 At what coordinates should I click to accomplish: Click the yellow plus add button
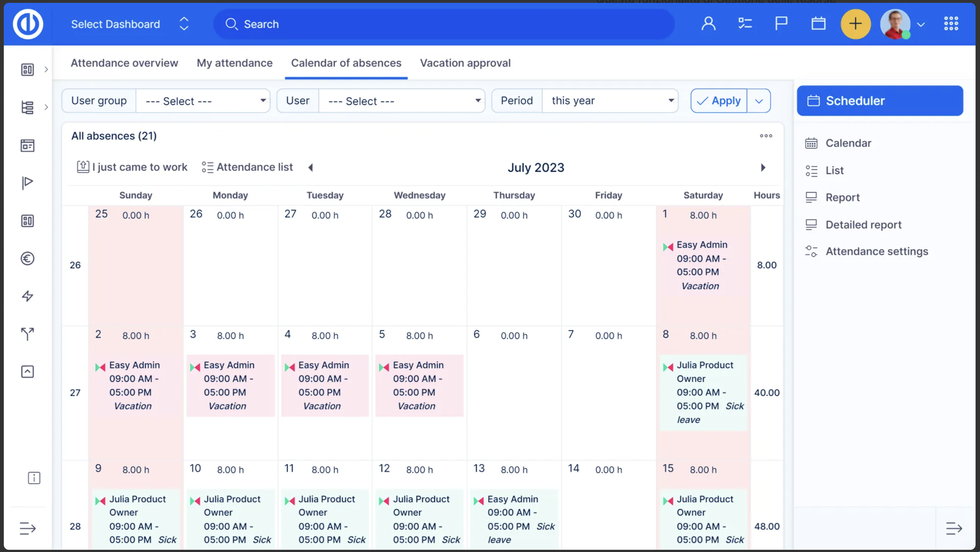click(x=856, y=24)
